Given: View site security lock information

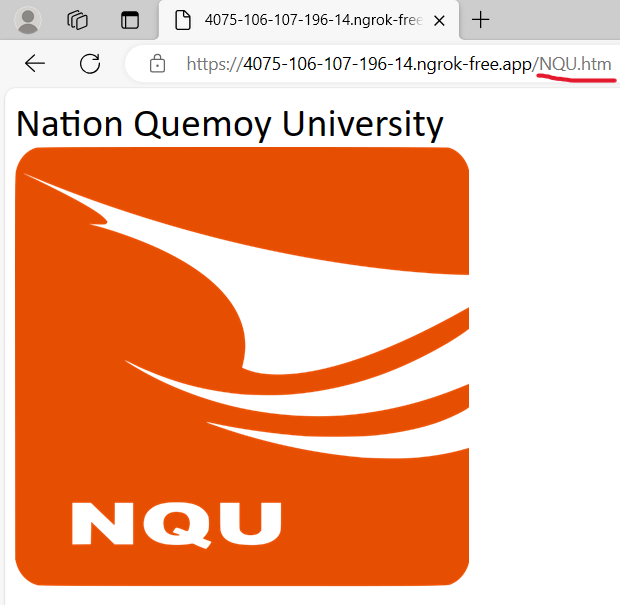Looking at the screenshot, I should click(x=157, y=64).
